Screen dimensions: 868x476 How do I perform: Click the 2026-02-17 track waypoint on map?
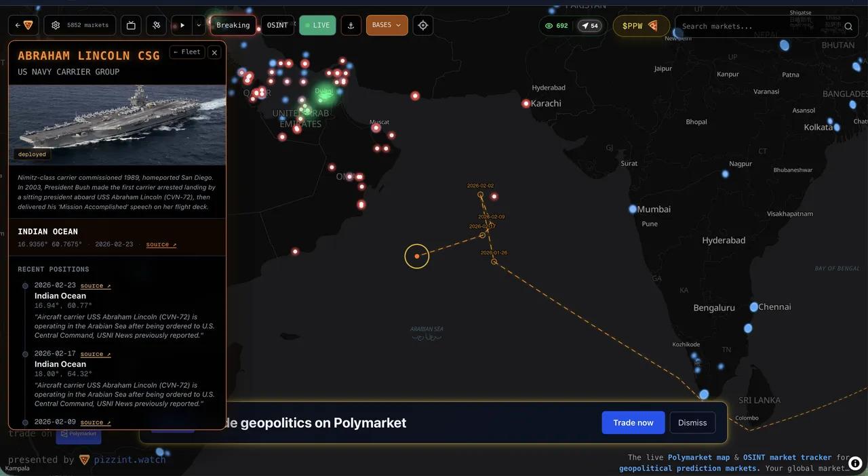[483, 235]
